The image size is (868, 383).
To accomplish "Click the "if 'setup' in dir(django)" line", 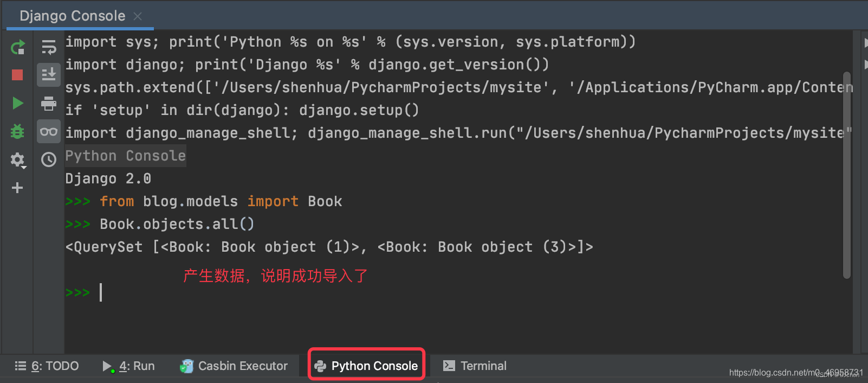I will tap(242, 110).
